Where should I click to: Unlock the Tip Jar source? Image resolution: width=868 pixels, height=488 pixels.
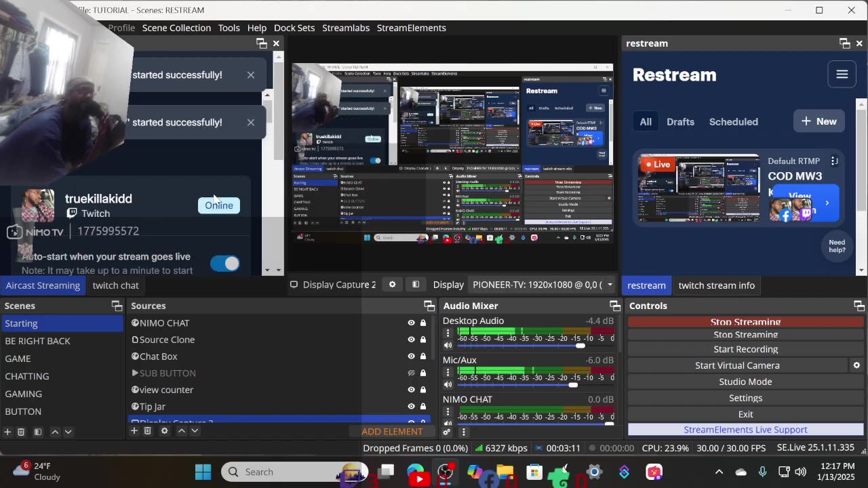pos(423,407)
